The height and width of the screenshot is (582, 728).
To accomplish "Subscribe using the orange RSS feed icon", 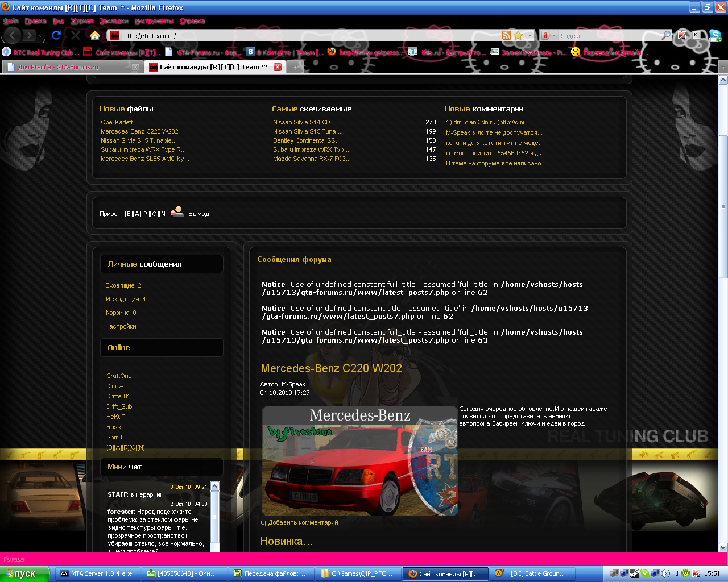I will [507, 35].
